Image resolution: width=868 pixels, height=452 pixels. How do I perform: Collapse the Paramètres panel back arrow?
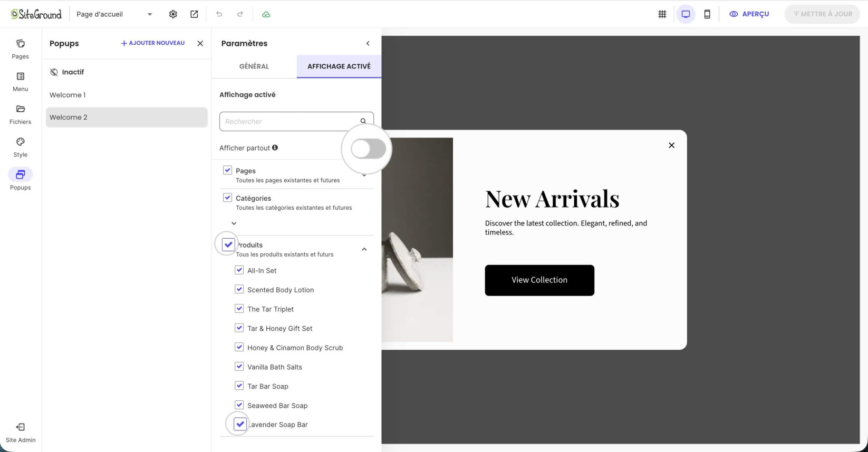368,43
